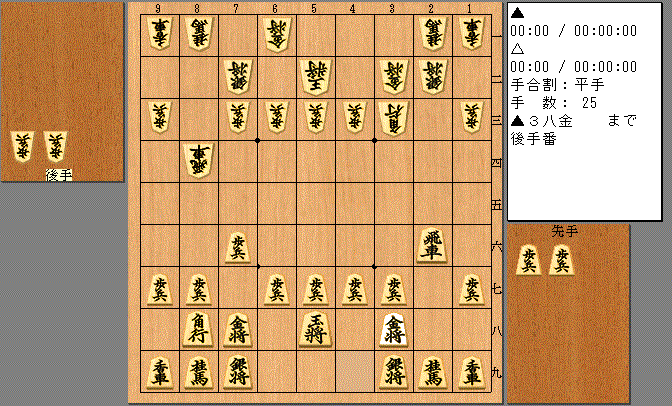This screenshot has height=406, width=672.
Task: Click Sente's clock under the ▲ marker
Action: [573, 31]
